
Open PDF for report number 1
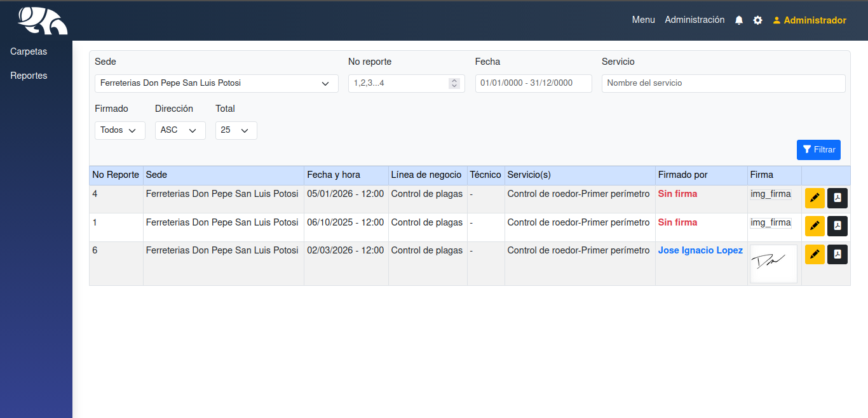pyautogui.click(x=837, y=226)
